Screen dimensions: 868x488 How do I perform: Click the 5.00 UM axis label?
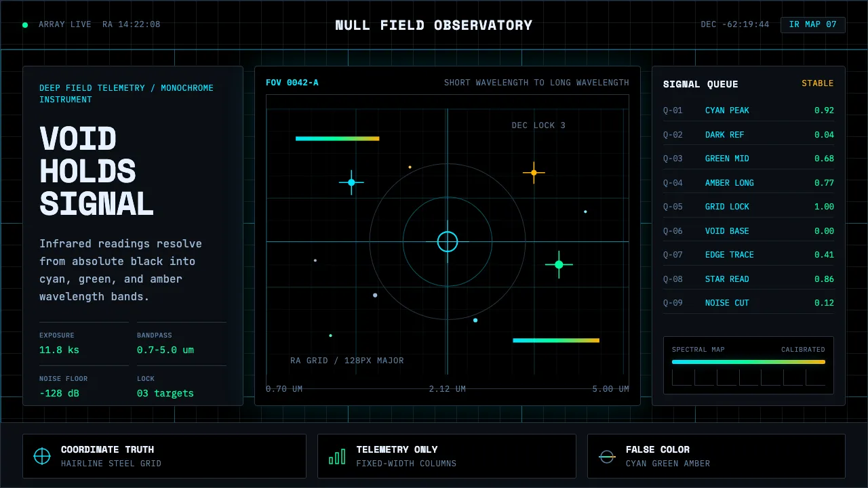click(x=610, y=389)
